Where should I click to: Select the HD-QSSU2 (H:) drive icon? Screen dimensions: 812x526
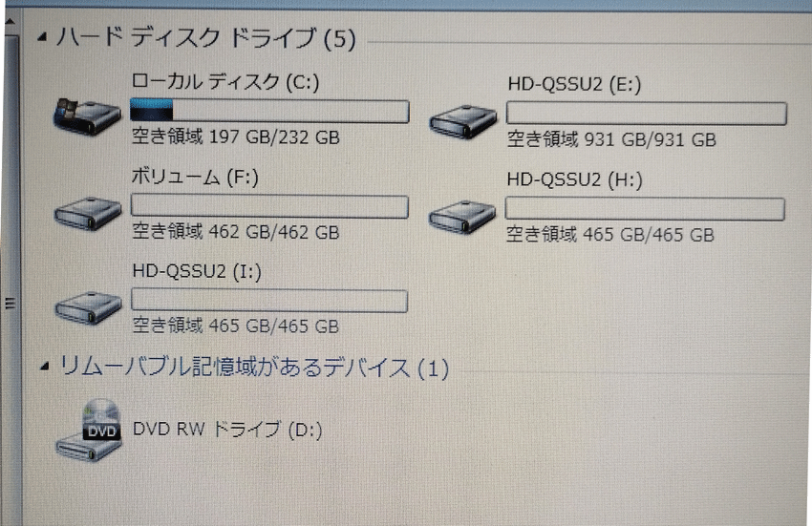point(462,217)
